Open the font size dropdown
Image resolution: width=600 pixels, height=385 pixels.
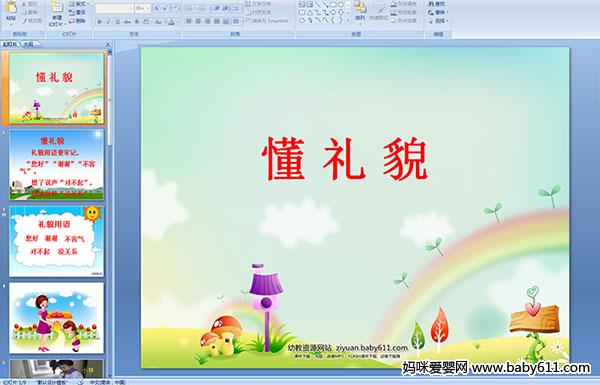(142, 8)
